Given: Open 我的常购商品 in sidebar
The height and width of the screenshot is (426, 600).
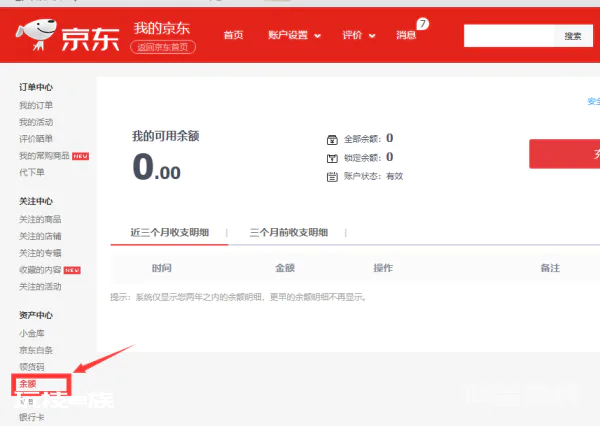Looking at the screenshot, I should coord(44,155).
